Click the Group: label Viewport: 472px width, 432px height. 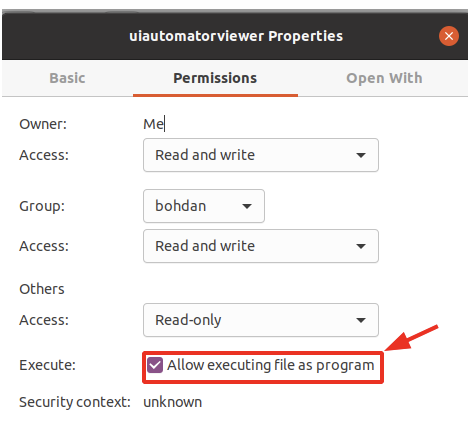pos(42,206)
